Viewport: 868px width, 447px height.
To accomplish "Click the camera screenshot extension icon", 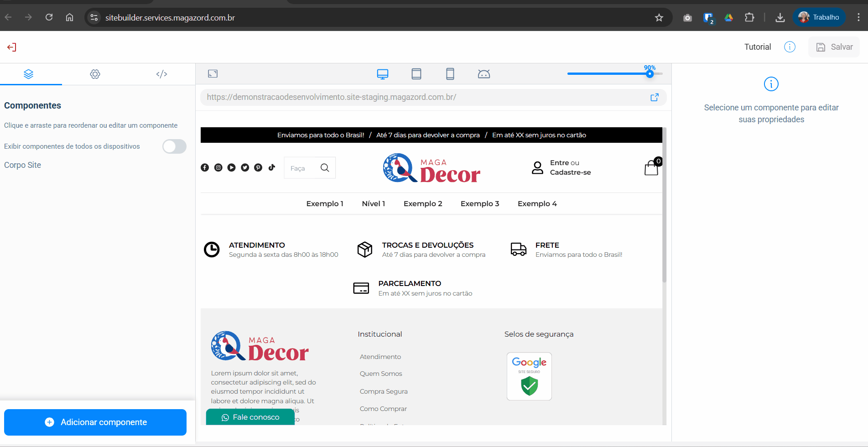I will point(687,18).
